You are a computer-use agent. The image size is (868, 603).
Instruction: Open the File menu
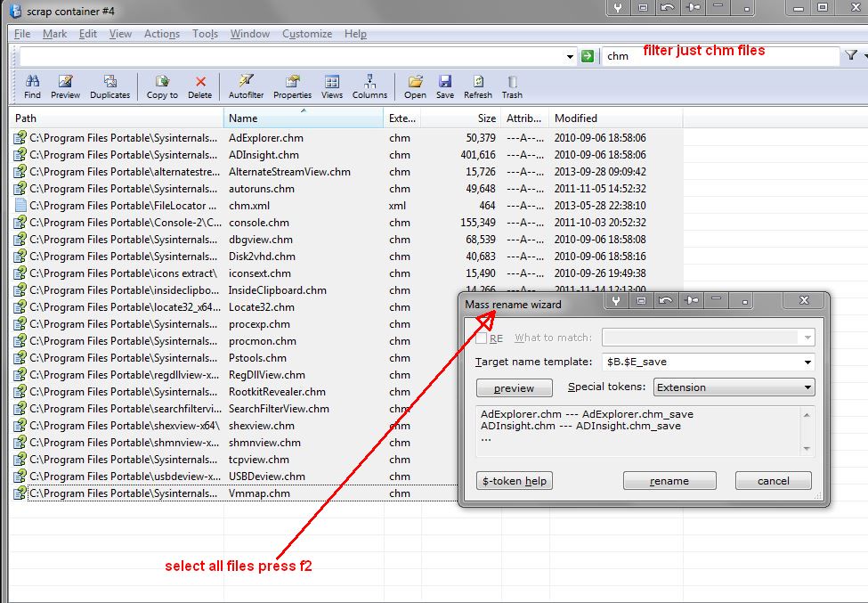point(22,34)
